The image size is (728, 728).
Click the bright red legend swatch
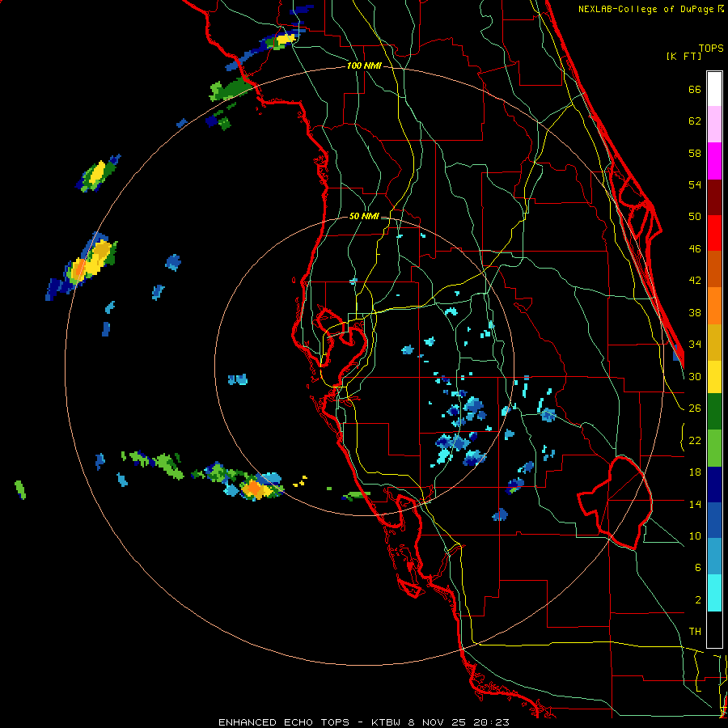[714, 233]
